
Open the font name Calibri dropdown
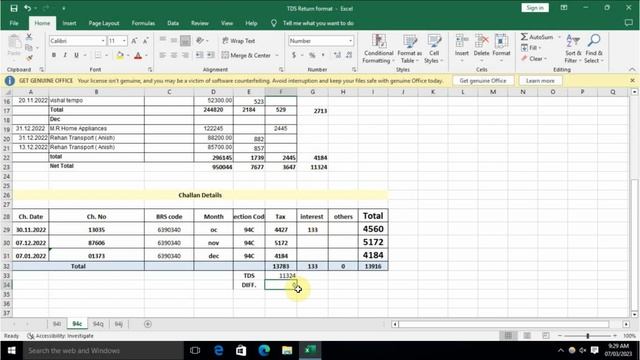[103, 41]
